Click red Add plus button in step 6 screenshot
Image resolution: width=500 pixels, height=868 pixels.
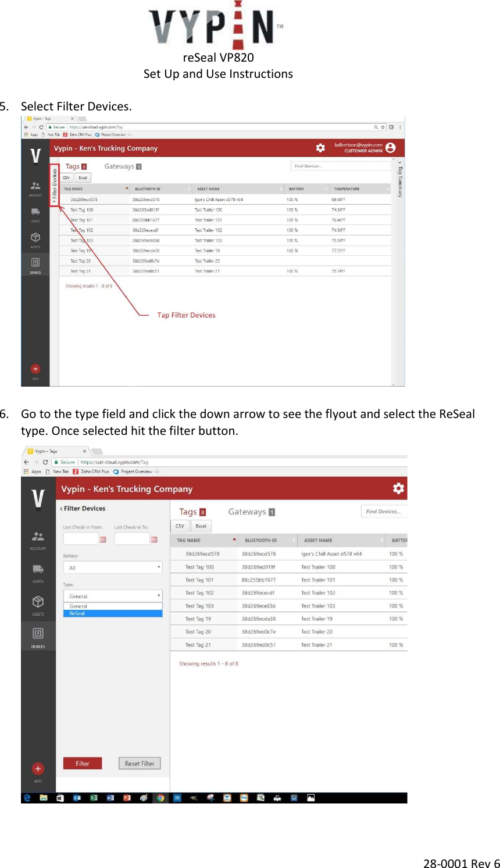[x=38, y=769]
